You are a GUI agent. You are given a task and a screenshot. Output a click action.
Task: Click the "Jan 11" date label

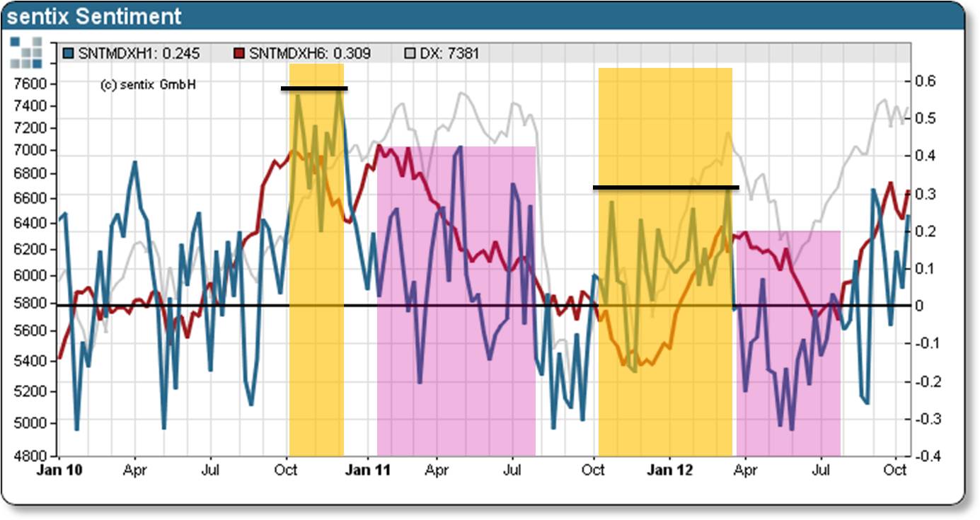[x=368, y=470]
